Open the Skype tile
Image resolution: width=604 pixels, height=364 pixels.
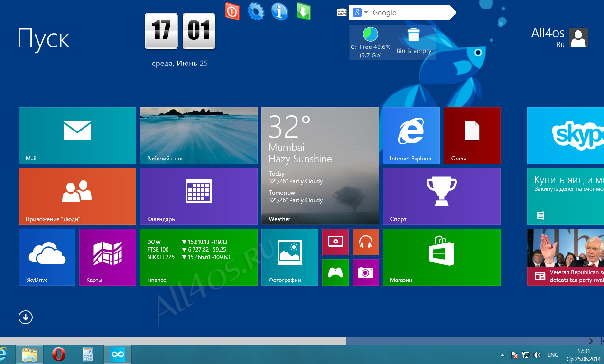[x=566, y=136]
